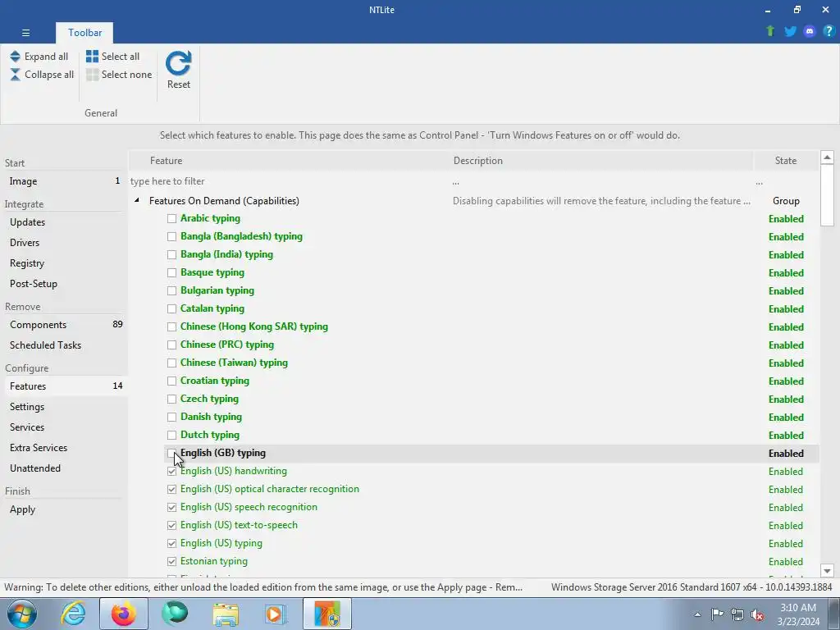Open the Services page
840x630 pixels.
pyautogui.click(x=64, y=427)
